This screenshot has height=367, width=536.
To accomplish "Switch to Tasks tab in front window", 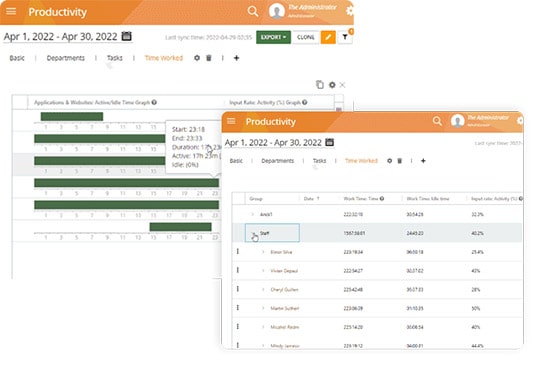I will 319,161.
